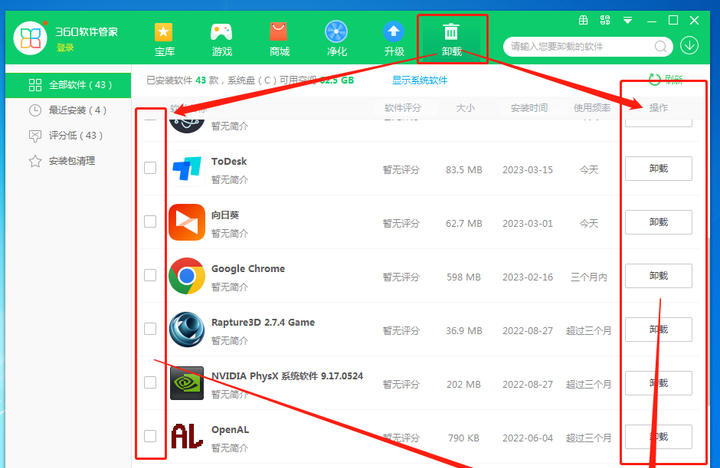720x468 pixels.
Task: Click the 向日葵 name text
Action: click(x=225, y=215)
